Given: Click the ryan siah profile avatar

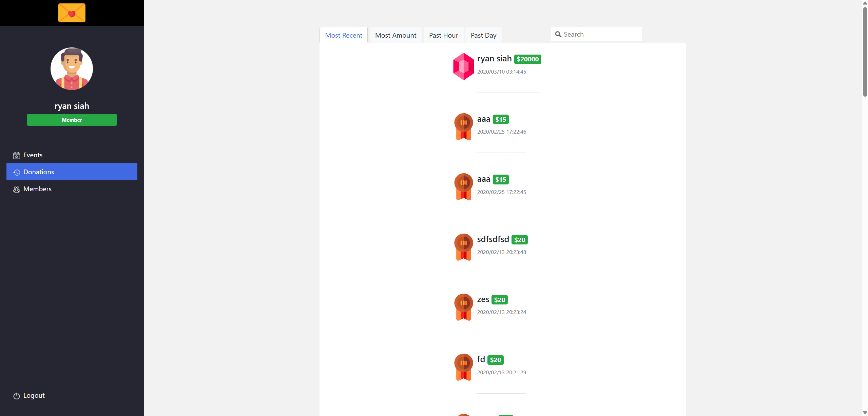Looking at the screenshot, I should tap(72, 69).
